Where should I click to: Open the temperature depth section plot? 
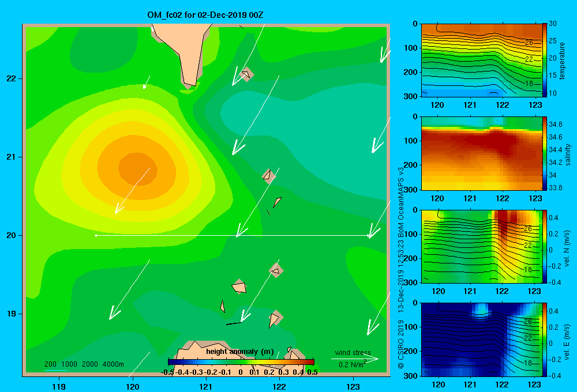[x=481, y=61]
